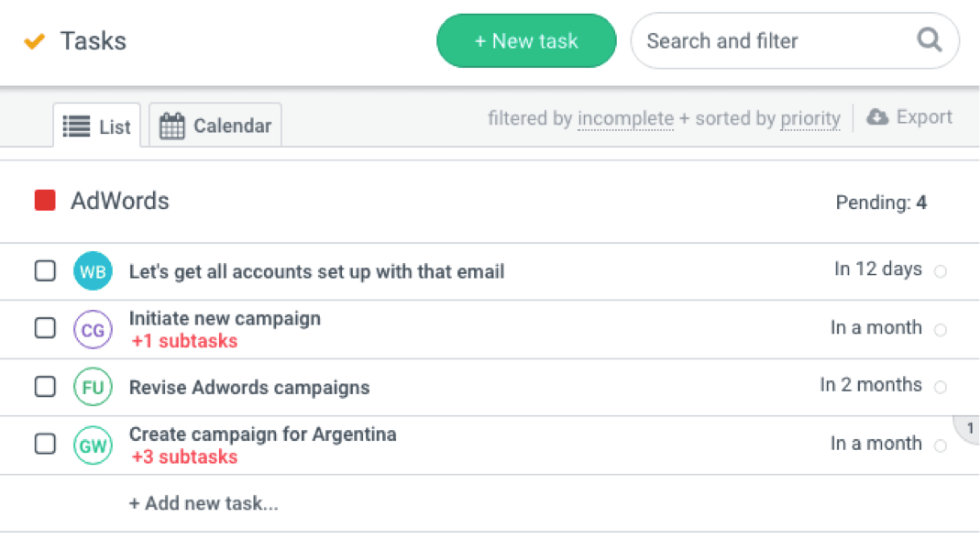
Task: Click the cloud Export icon
Action: click(877, 117)
